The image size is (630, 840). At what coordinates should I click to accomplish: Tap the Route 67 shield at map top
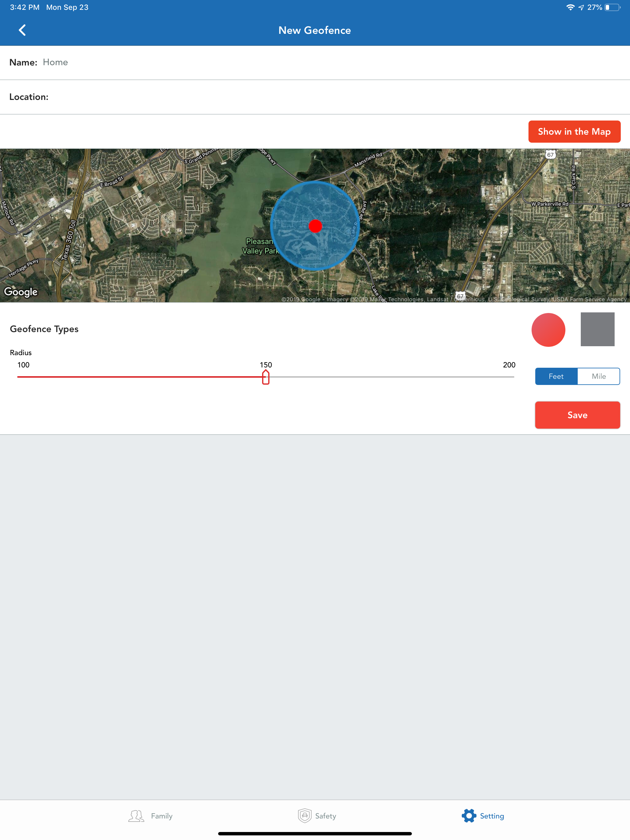click(x=550, y=155)
